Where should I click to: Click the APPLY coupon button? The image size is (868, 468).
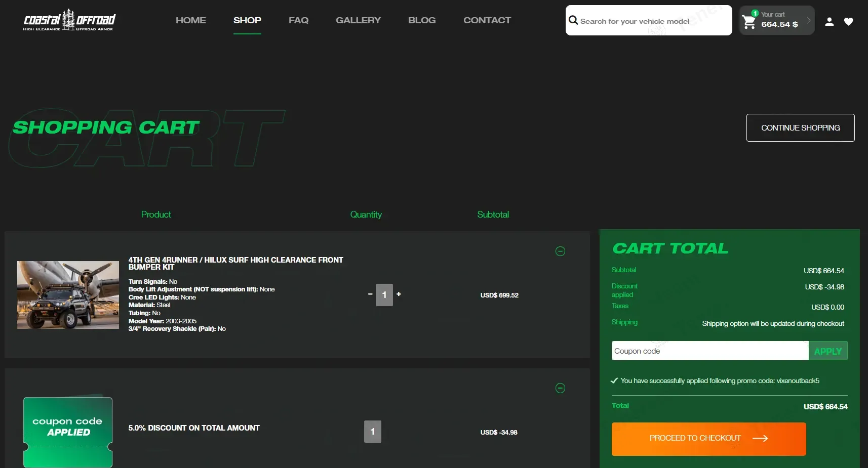[x=828, y=351]
